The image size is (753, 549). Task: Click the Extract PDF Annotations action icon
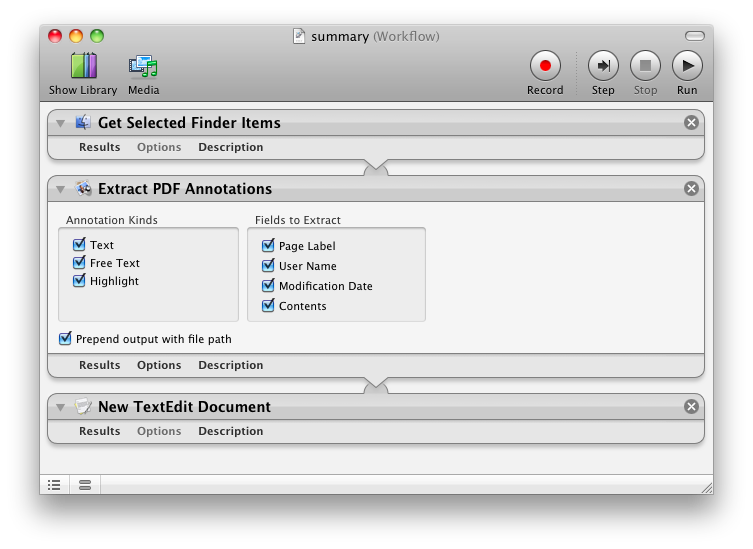tap(83, 188)
